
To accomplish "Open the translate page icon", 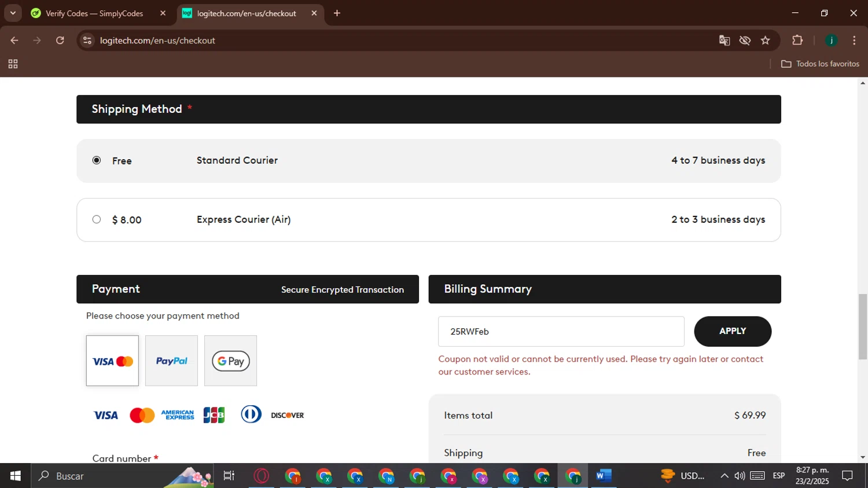I will [724, 41].
